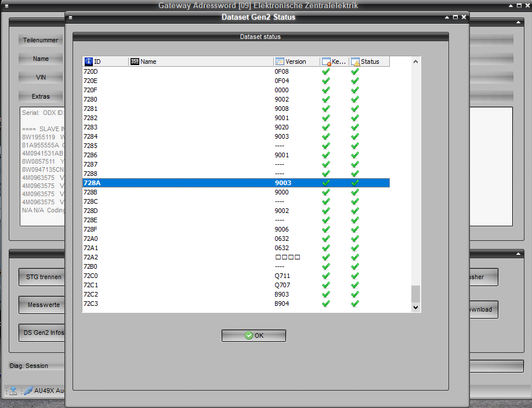532x408 pixels.
Task: Select the row with ID 7288
Action: pyautogui.click(x=236, y=174)
